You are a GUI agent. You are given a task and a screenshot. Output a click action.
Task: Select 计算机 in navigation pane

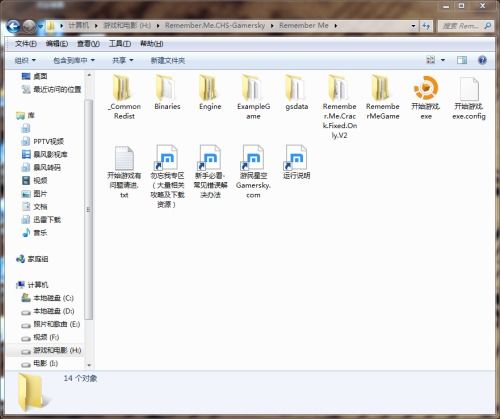32,285
